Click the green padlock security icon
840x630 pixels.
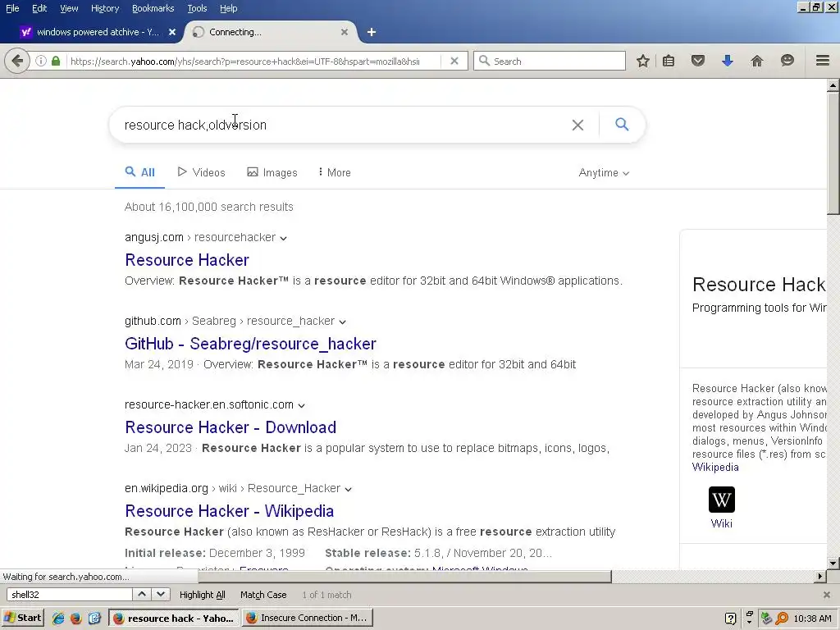tap(56, 61)
